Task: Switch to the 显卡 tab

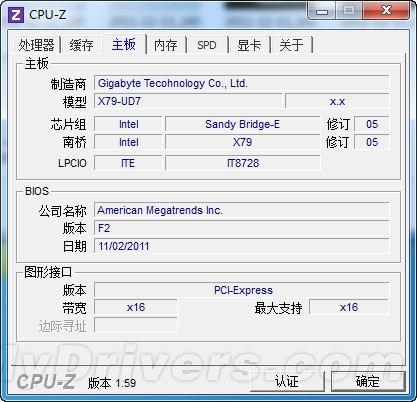Action: point(249,45)
